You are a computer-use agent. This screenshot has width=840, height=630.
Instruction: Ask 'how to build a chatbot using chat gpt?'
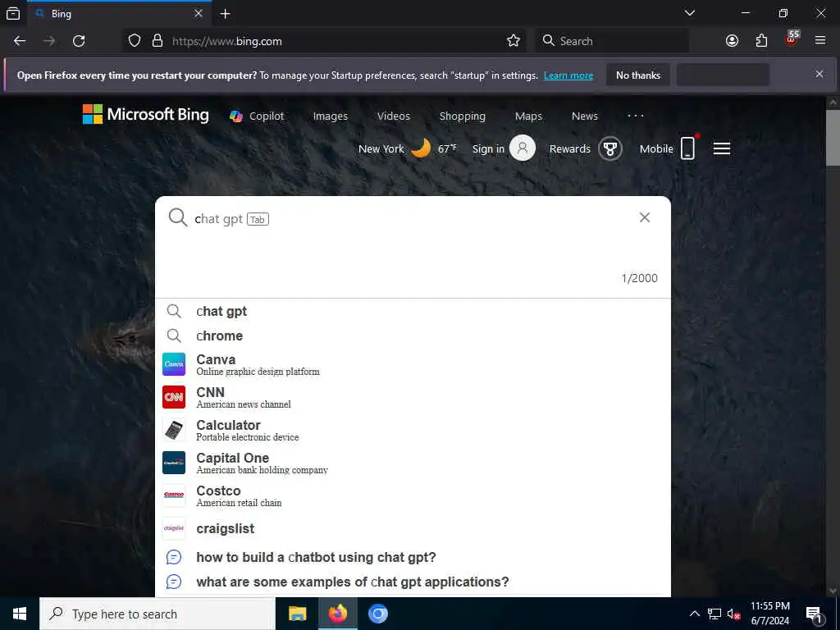pos(413,557)
